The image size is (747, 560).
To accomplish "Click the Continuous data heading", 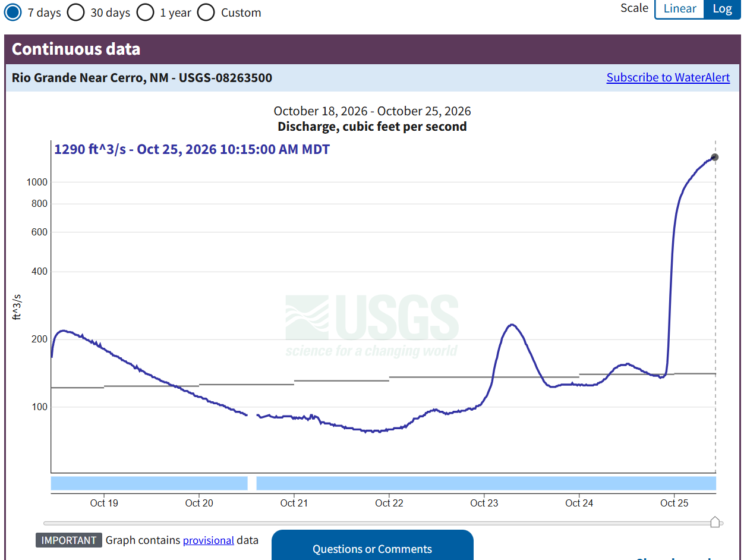I will [76, 49].
